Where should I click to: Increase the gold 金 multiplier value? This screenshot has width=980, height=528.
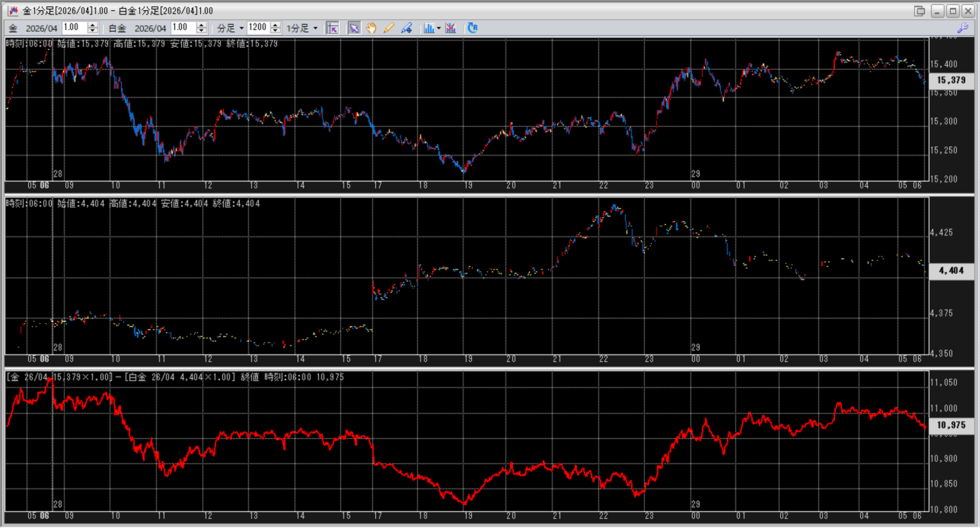click(x=93, y=25)
